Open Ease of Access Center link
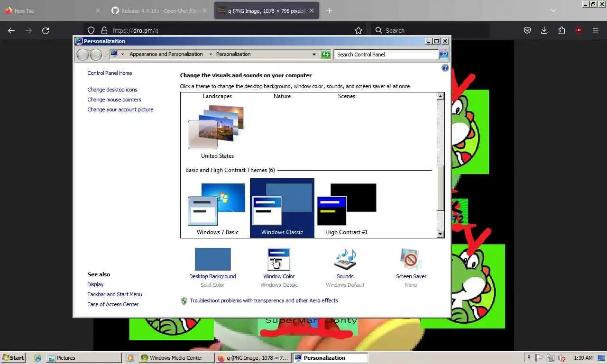 (x=113, y=304)
